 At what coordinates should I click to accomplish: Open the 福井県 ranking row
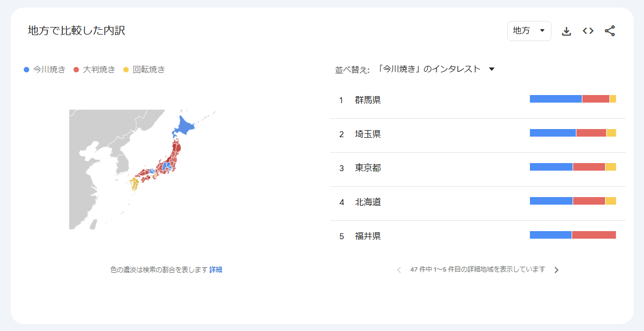pos(477,237)
